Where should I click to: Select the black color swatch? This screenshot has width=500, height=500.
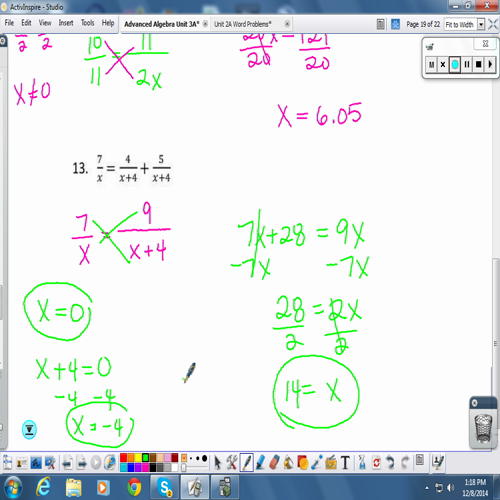pyautogui.click(x=153, y=468)
